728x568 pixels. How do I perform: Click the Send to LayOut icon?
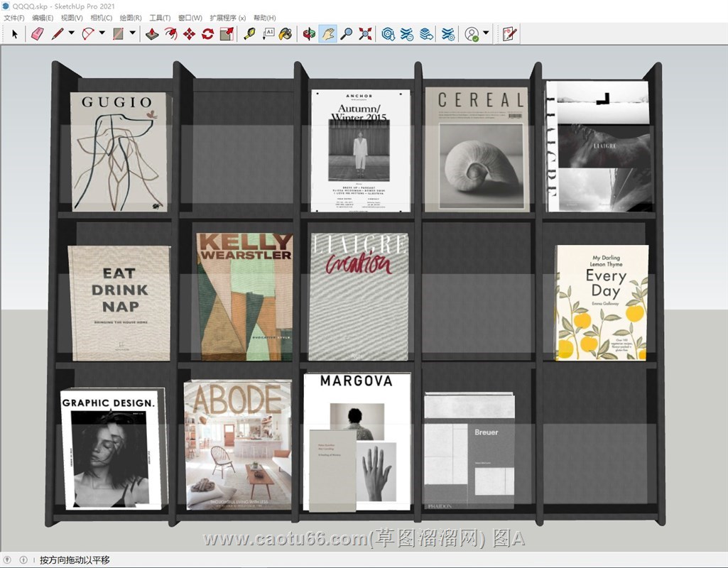(x=426, y=34)
